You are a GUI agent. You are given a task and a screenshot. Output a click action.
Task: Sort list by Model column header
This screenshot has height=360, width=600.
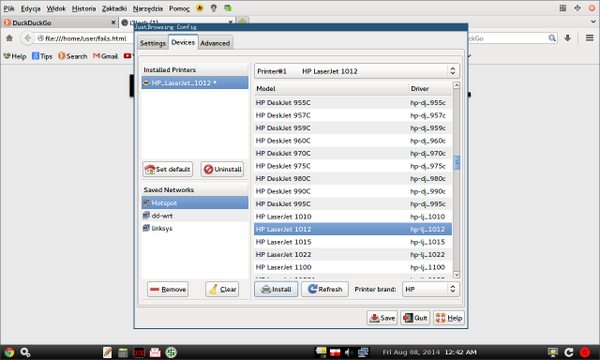coord(331,88)
